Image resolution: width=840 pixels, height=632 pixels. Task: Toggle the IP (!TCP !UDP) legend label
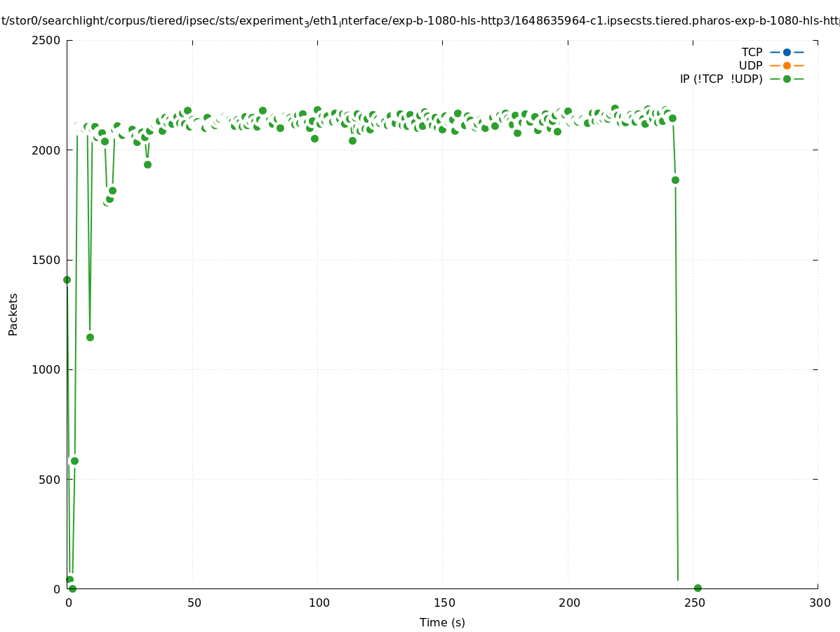pyautogui.click(x=721, y=79)
